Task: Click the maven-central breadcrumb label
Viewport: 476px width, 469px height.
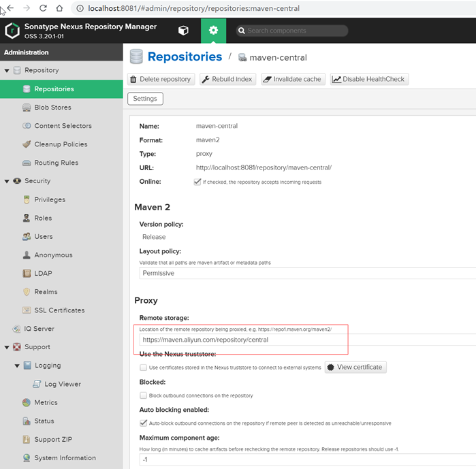Action: click(x=278, y=58)
